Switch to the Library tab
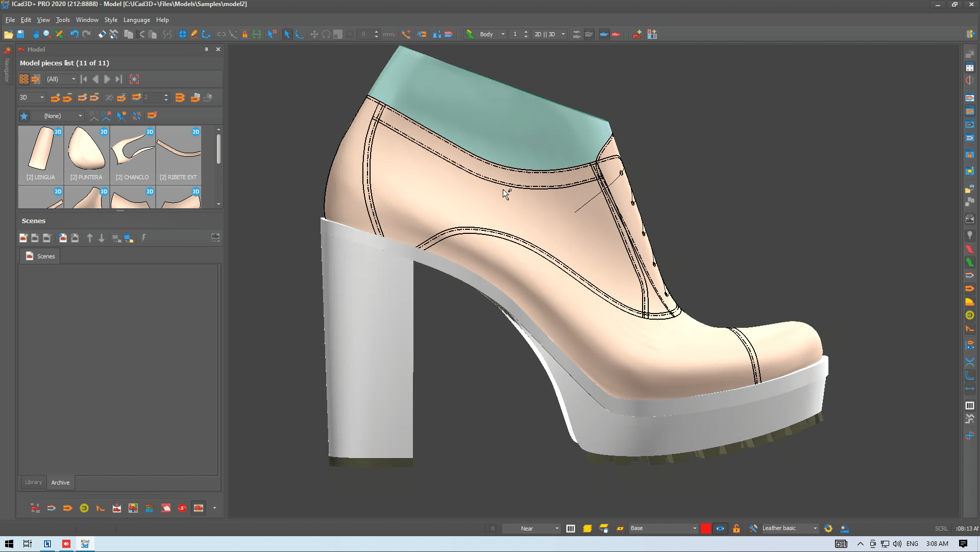The image size is (980, 552). (34, 482)
